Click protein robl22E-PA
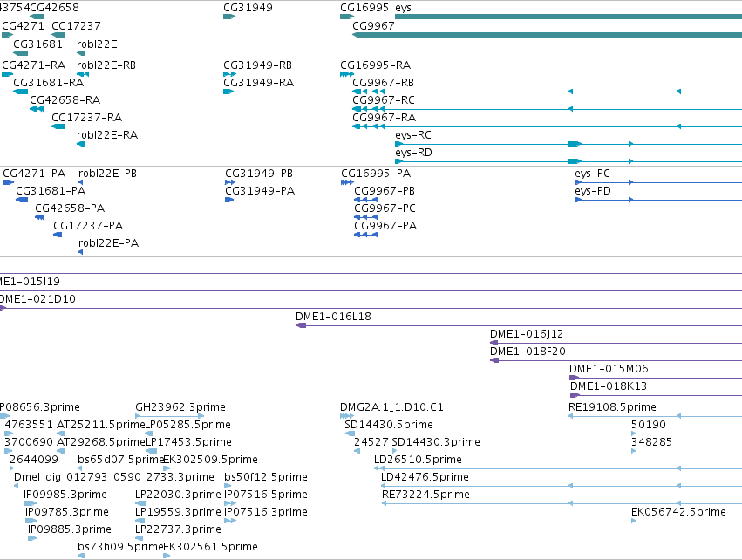Screen dimensions: 742x560 pos(108,243)
